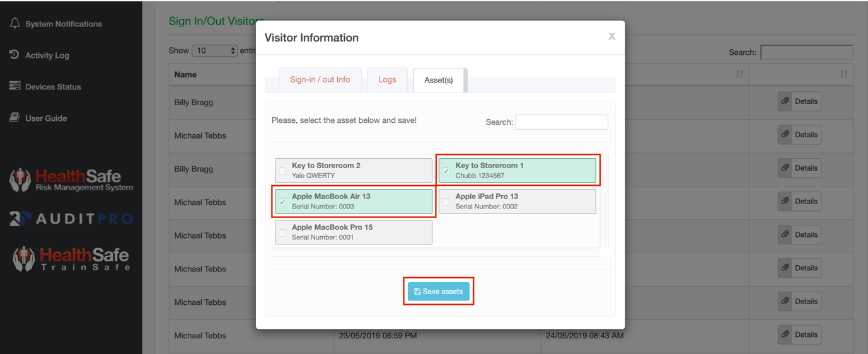Check the Key to Storeroom 2 checkbox
Screen dimensions: 868x354
point(282,171)
